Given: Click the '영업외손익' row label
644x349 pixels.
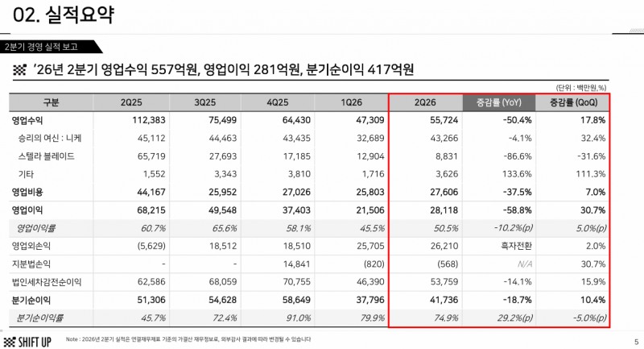Looking at the screenshot, I should [x=31, y=246].
